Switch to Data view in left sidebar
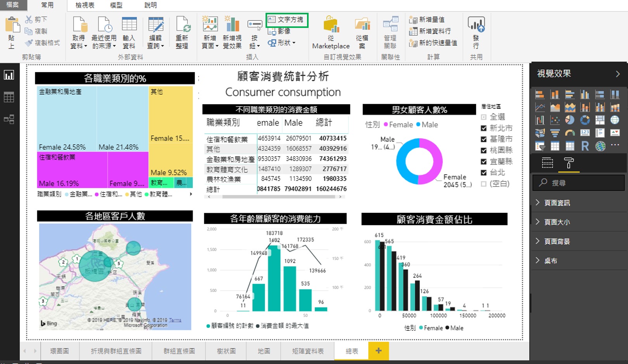Viewport: 628px width, 364px height. coord(9,97)
